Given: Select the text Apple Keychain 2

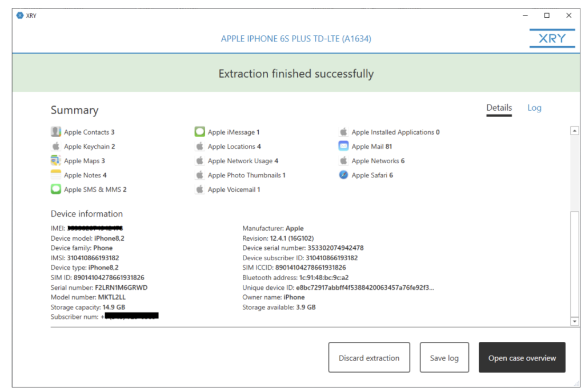Looking at the screenshot, I should tap(90, 147).
